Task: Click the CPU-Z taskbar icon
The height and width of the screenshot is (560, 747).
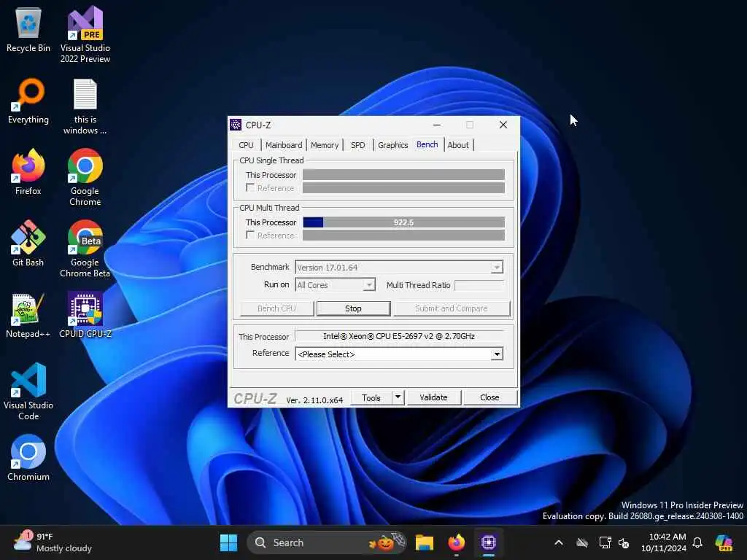Action: (x=488, y=542)
